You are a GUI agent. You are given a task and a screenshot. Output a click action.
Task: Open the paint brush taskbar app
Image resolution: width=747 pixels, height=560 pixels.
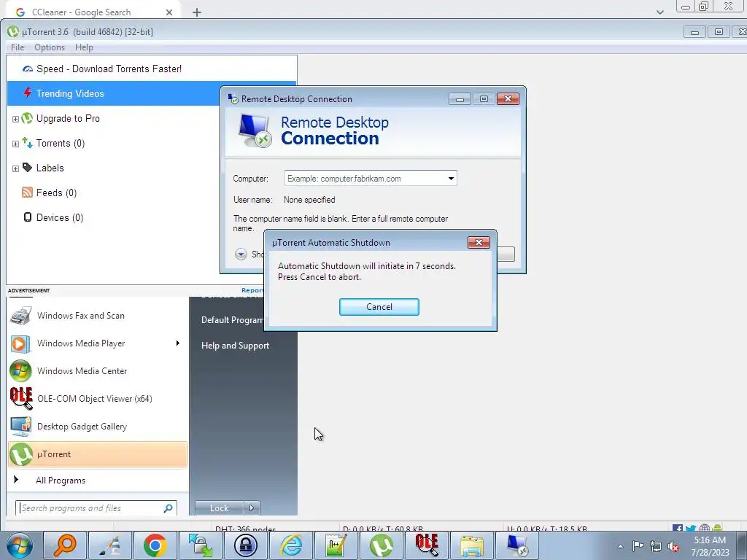point(110,545)
